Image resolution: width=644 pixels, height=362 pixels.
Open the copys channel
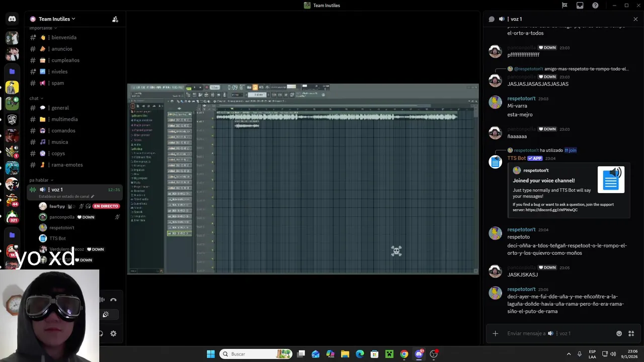[x=75, y=153]
